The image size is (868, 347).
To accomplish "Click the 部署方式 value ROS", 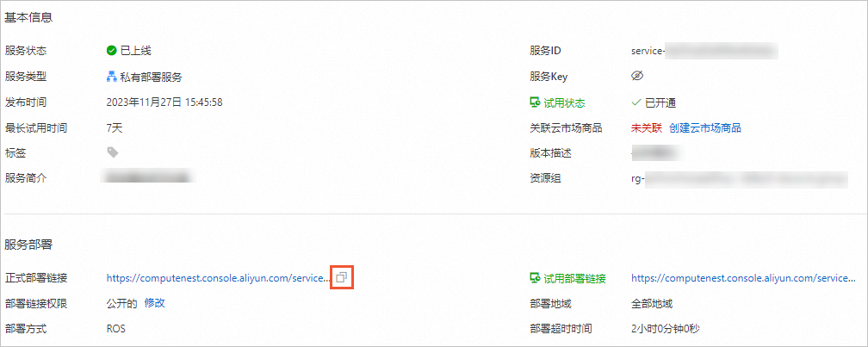I will (116, 329).
